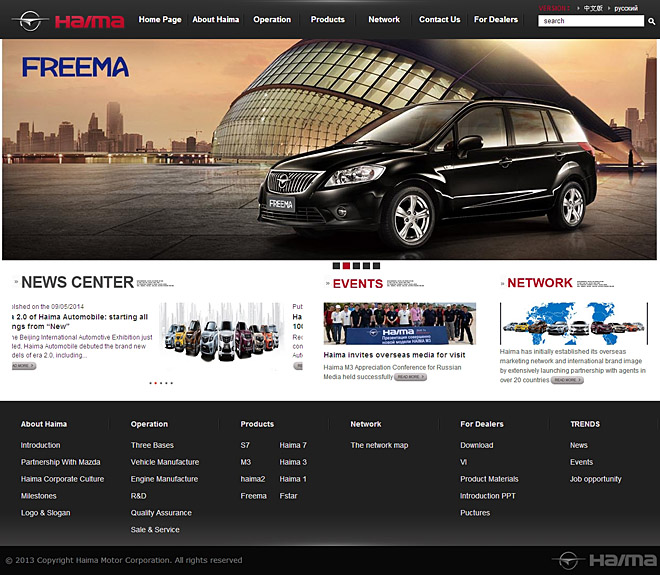The image size is (660, 575).
Task: Select the first banner slide indicator
Action: click(x=336, y=266)
